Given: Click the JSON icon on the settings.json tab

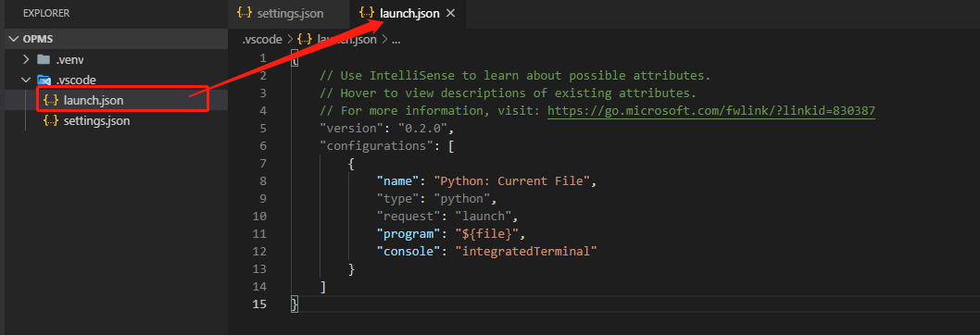Looking at the screenshot, I should click(245, 13).
